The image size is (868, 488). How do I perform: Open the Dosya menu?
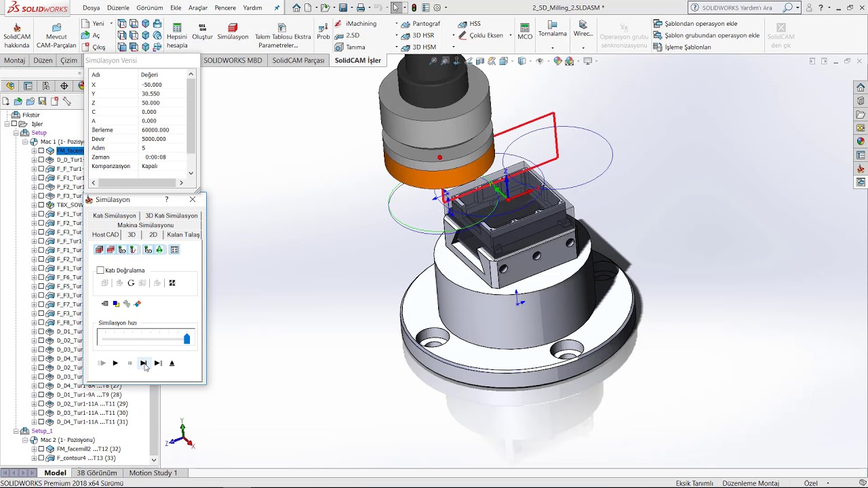pos(91,8)
